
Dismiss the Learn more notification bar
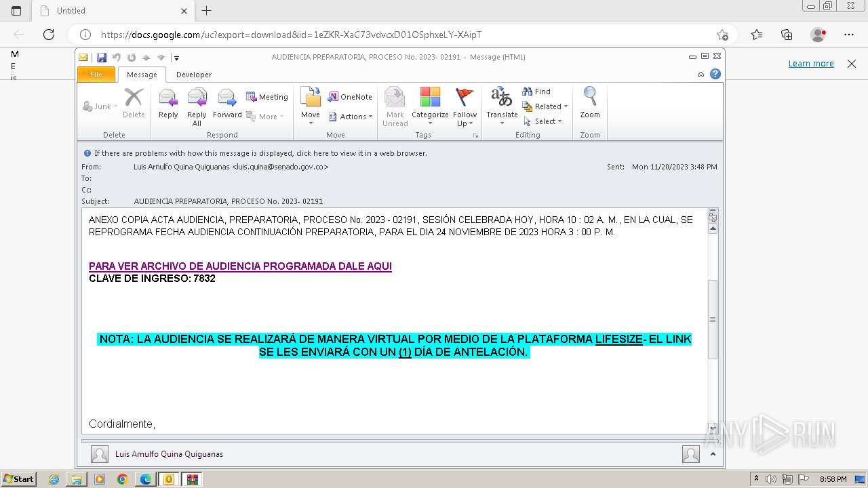coord(852,64)
